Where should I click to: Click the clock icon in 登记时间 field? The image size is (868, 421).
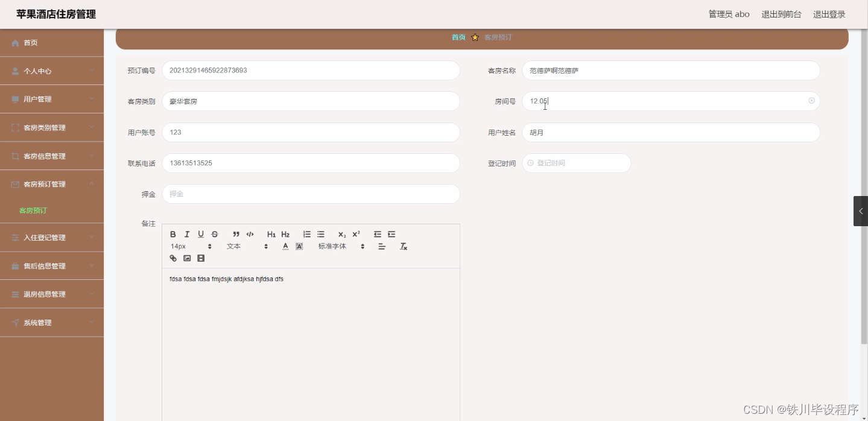click(x=531, y=163)
